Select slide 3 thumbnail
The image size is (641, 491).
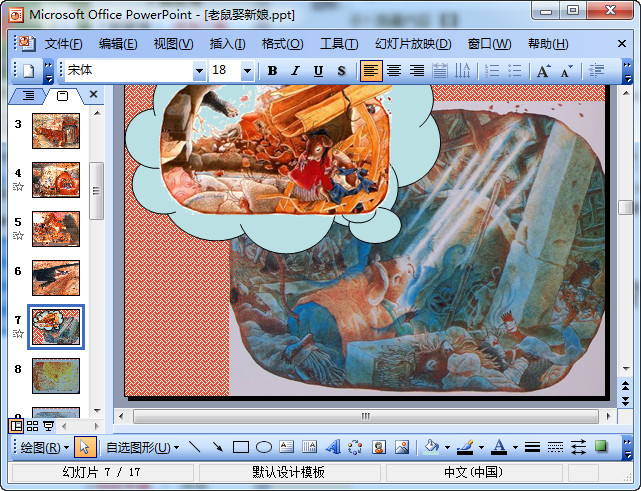pos(56,131)
